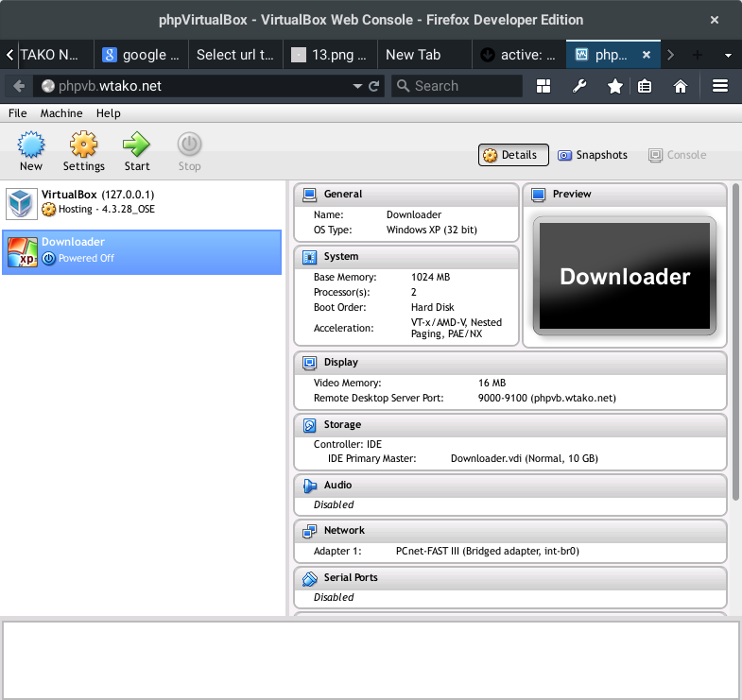Open the list all tabs dropdown
742x700 pixels.
(x=728, y=56)
